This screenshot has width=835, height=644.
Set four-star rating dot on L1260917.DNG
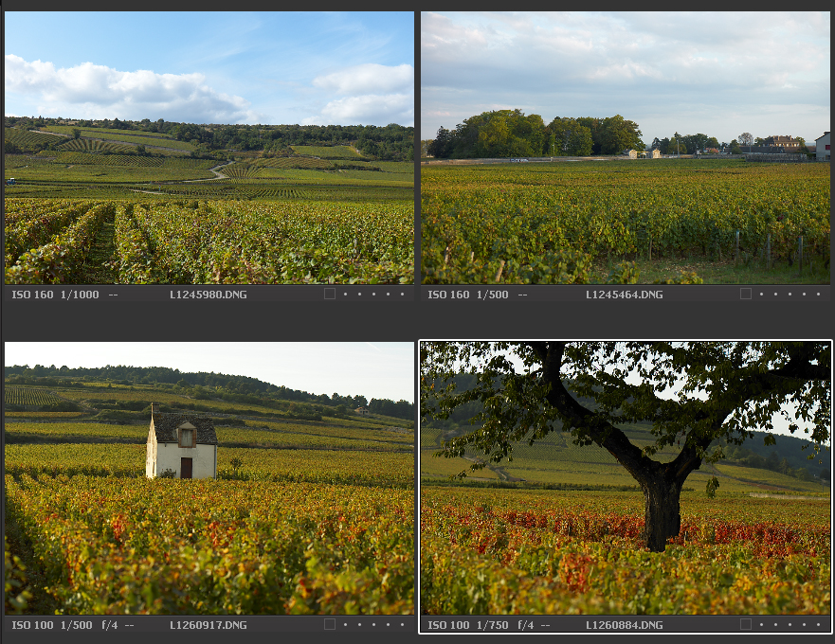pos(388,625)
